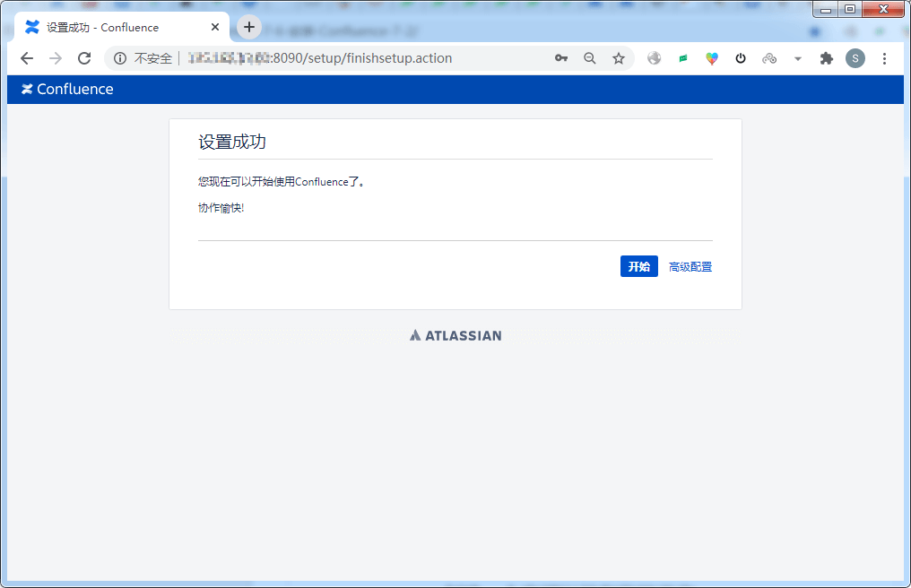
Task: Click the Atlassian logo in footer
Action: (x=455, y=335)
